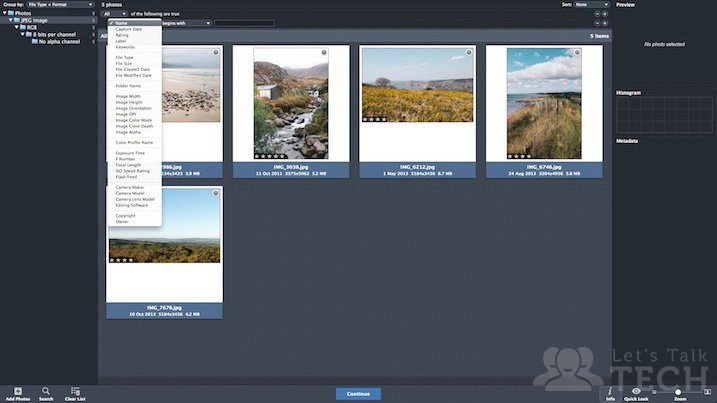Click the filter value text field

tap(245, 23)
